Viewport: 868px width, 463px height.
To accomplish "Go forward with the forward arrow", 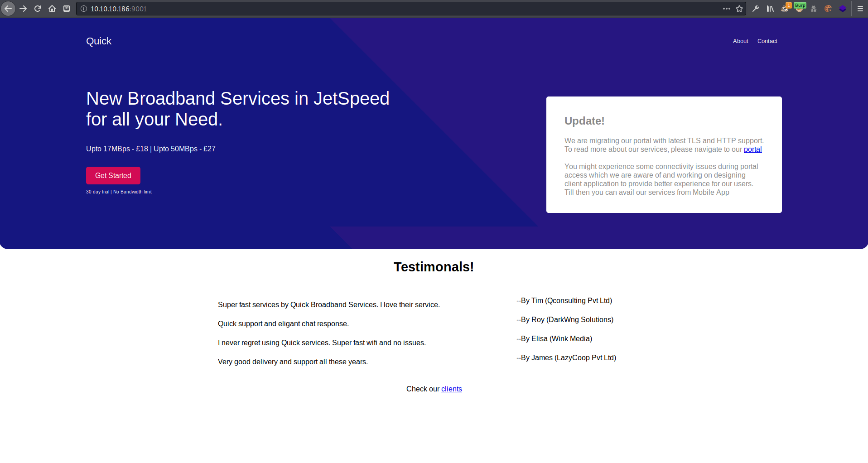I will click(x=23, y=9).
